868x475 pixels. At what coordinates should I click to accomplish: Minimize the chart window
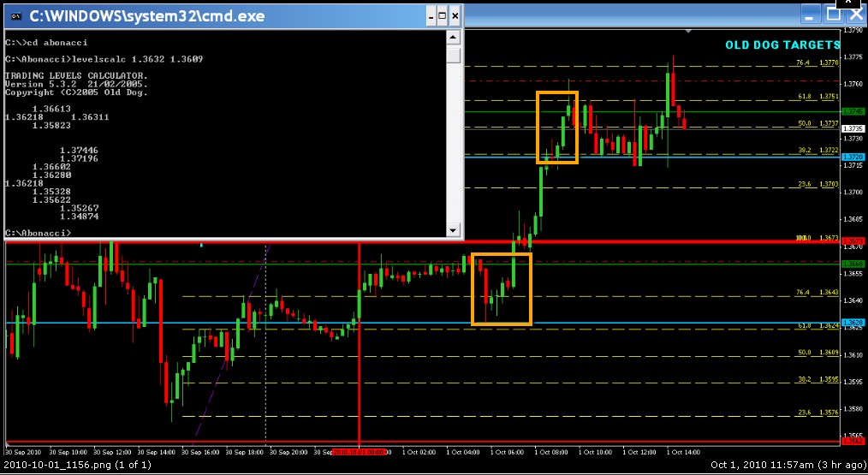811,14
